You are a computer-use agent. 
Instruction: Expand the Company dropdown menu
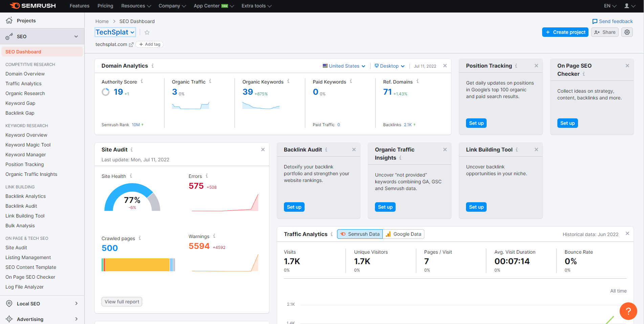pos(172,6)
